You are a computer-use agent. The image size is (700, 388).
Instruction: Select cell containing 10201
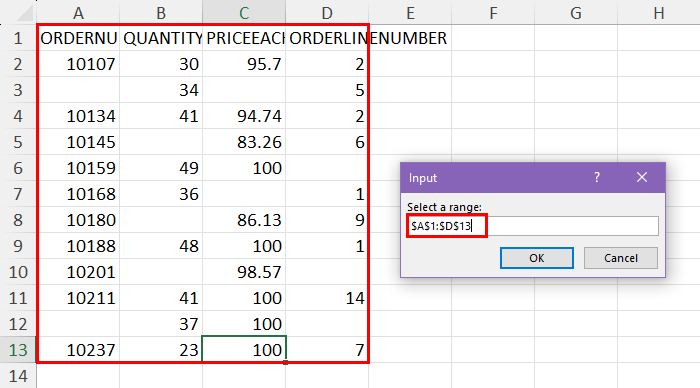tap(78, 272)
